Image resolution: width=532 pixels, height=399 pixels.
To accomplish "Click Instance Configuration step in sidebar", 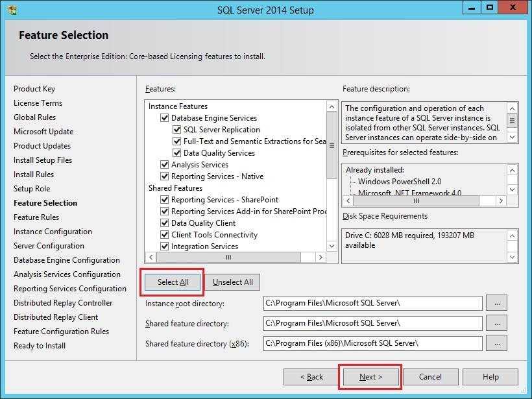I will coord(53,232).
